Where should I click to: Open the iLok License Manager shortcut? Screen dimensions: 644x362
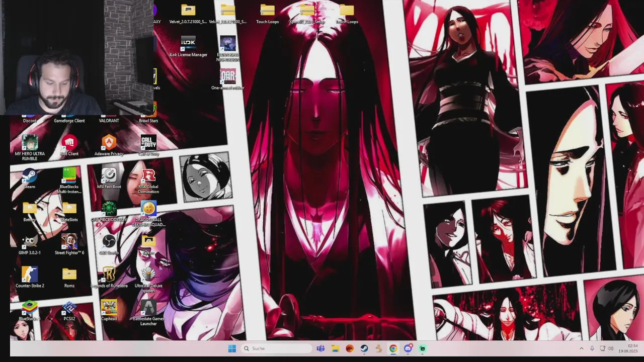point(188,46)
